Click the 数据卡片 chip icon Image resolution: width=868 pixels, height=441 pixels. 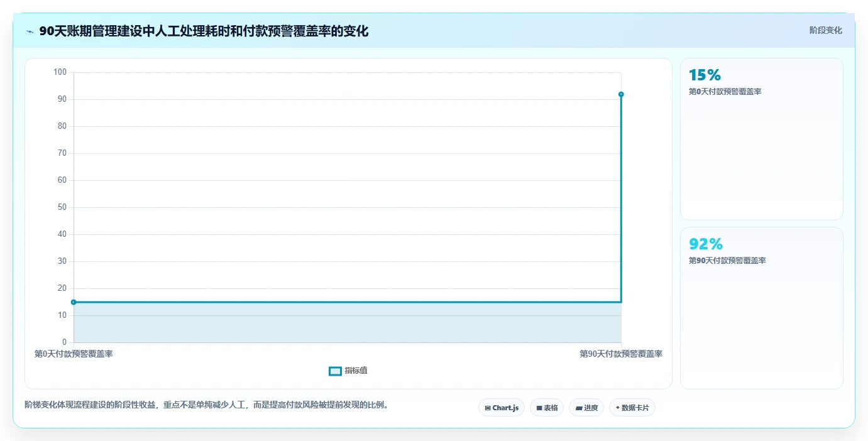(617, 408)
